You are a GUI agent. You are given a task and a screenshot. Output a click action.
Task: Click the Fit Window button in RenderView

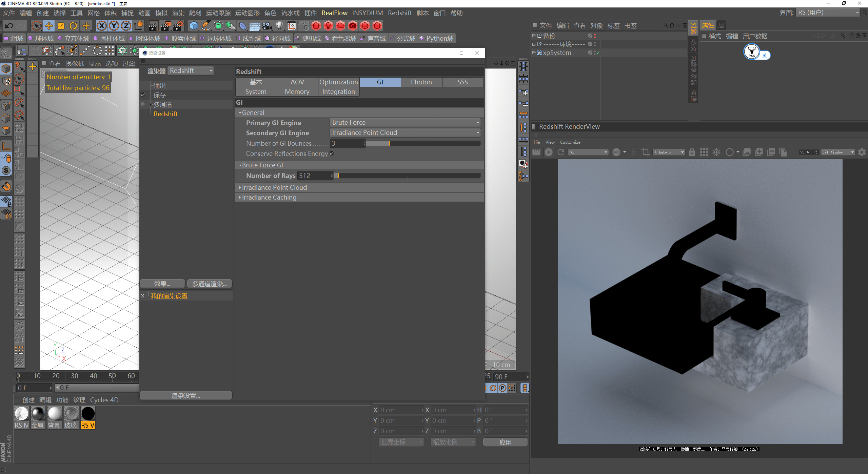[835, 152]
